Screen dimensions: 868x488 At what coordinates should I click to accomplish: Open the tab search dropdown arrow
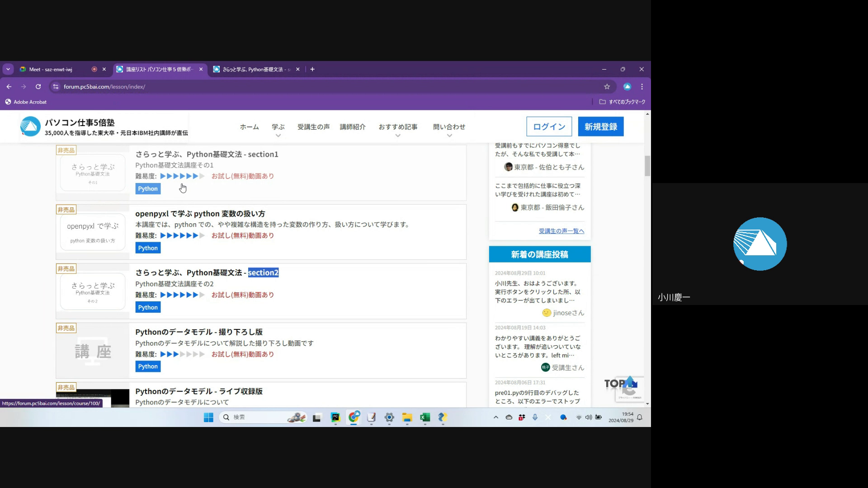coord(8,69)
